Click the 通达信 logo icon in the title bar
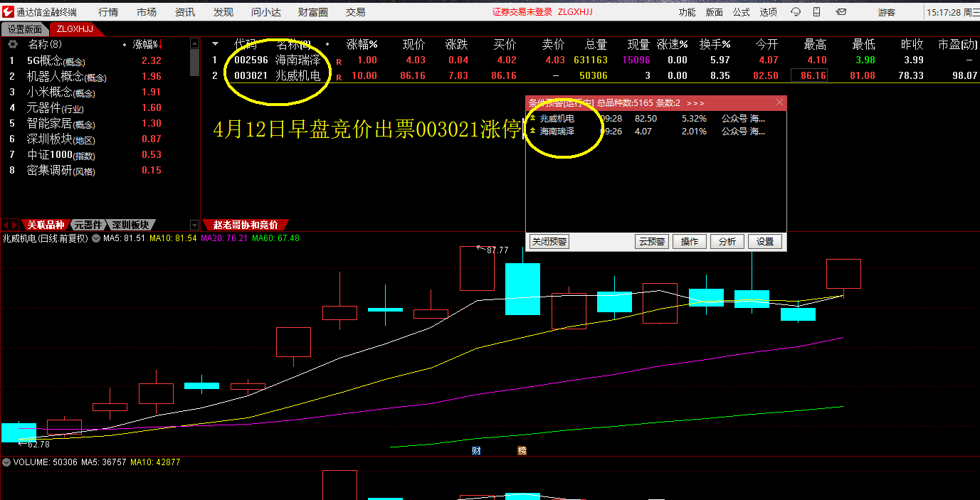 [x=8, y=12]
